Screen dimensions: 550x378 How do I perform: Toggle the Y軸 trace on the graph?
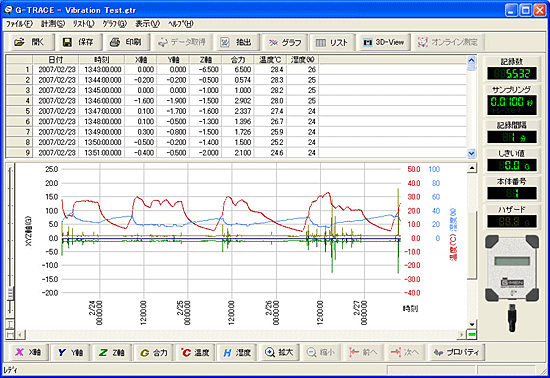click(71, 352)
